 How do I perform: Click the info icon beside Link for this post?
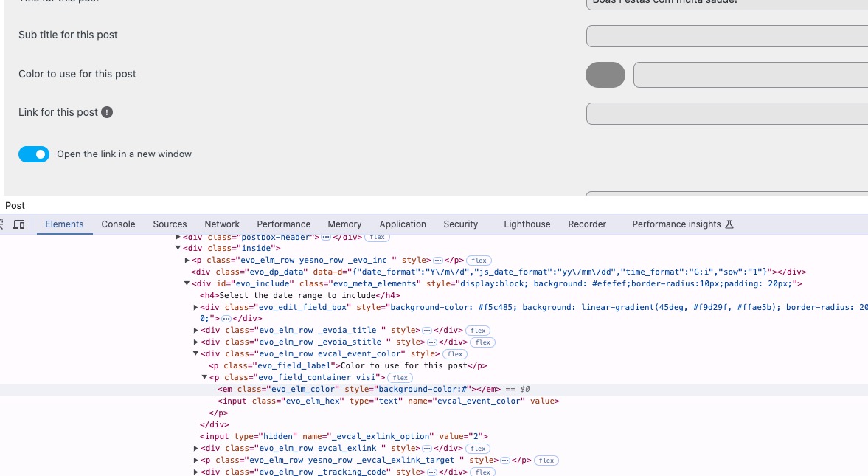coord(107,112)
